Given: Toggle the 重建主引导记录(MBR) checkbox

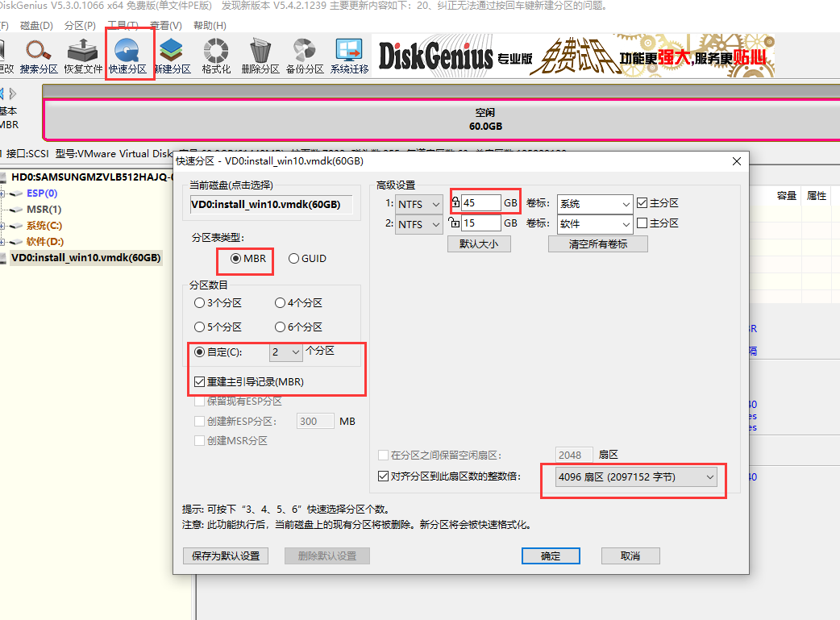Looking at the screenshot, I should pyautogui.click(x=200, y=381).
